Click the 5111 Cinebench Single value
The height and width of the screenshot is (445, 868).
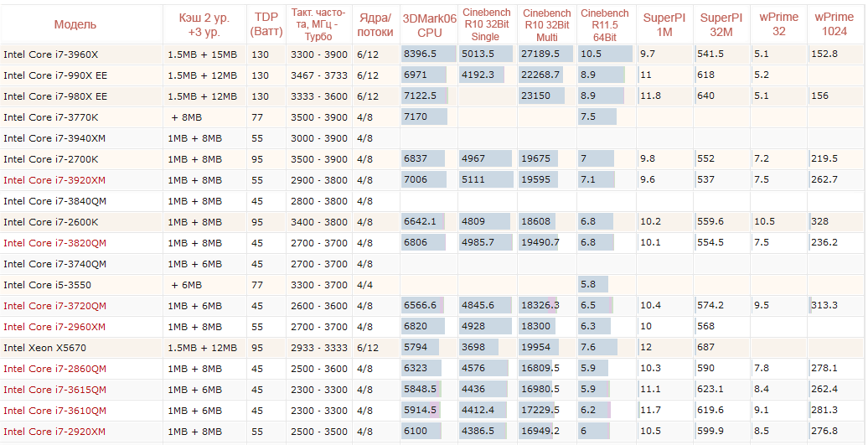[x=473, y=180]
